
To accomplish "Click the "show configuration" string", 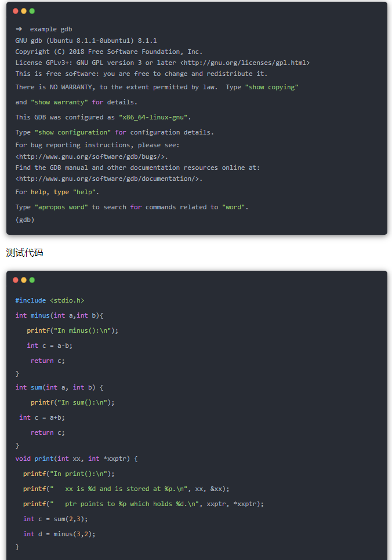I will tap(72, 132).
